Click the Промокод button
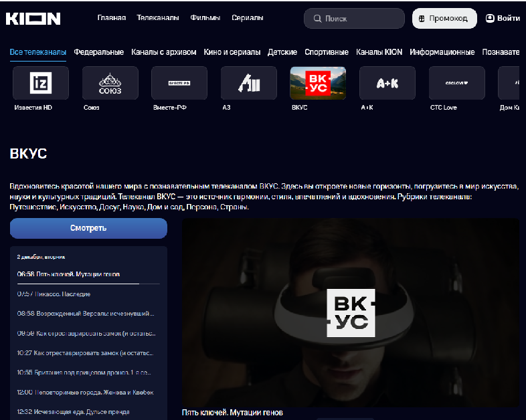The height and width of the screenshot is (420, 526). click(444, 19)
